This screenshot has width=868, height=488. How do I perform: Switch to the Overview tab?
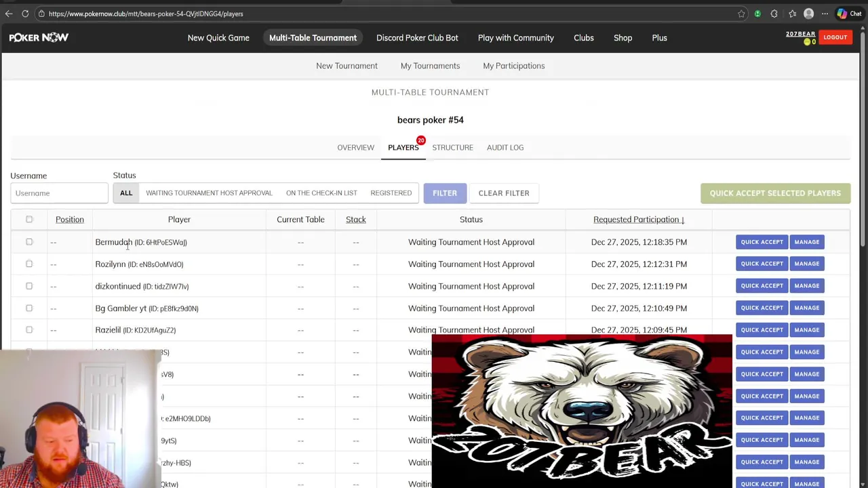pyautogui.click(x=355, y=148)
